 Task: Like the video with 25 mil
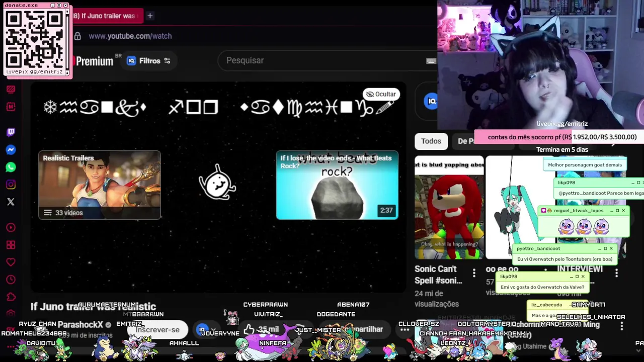[x=261, y=330]
